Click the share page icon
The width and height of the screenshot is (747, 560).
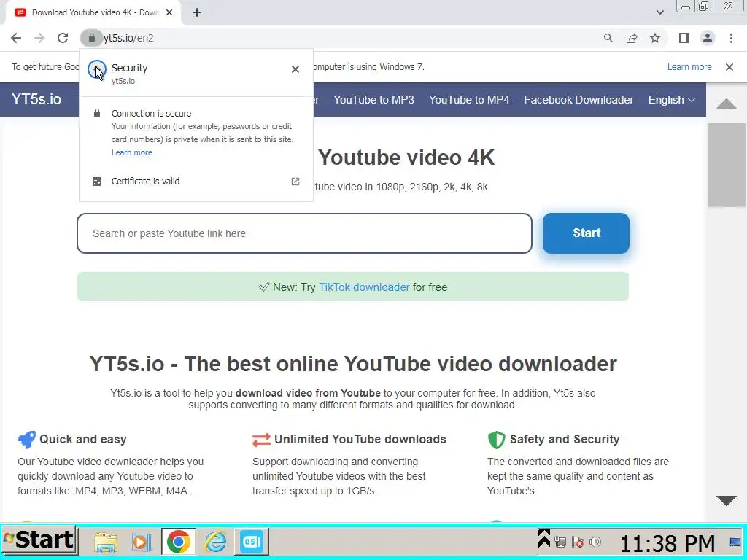632,38
